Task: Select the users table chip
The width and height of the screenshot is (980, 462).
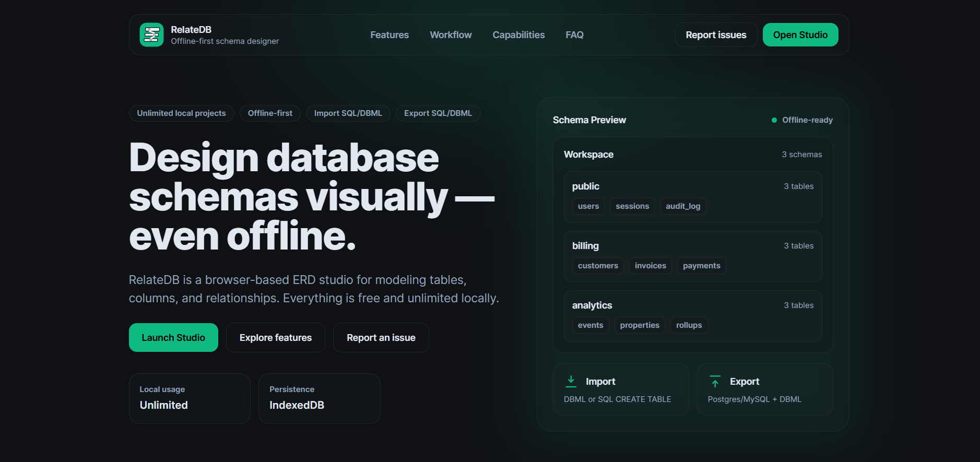Action: (x=588, y=206)
